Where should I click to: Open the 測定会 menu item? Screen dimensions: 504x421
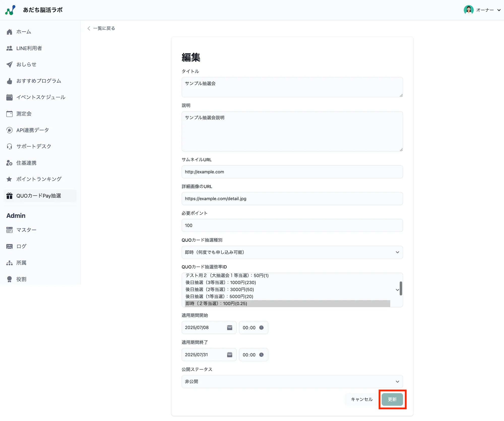click(24, 114)
